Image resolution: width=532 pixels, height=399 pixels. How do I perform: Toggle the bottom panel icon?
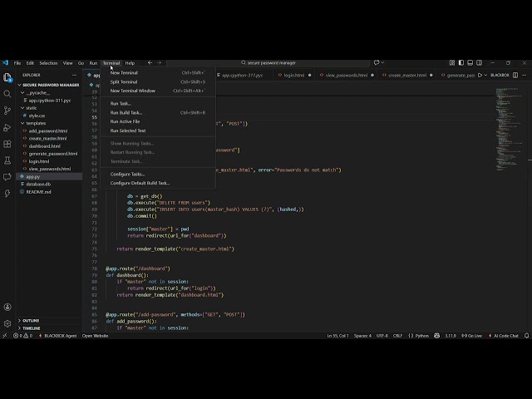[470, 63]
